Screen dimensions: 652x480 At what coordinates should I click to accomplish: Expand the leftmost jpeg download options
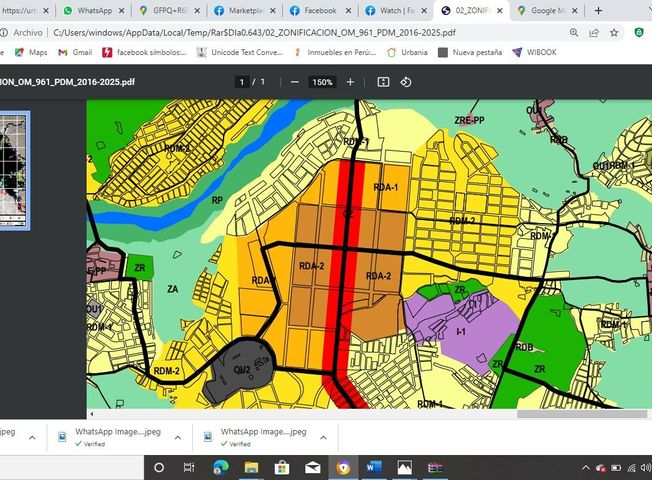pos(32,438)
